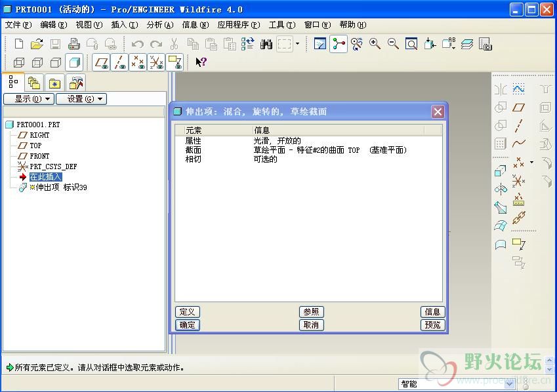Toggle spin center display icon
Viewport: 557px width, 392px height.
[338, 44]
